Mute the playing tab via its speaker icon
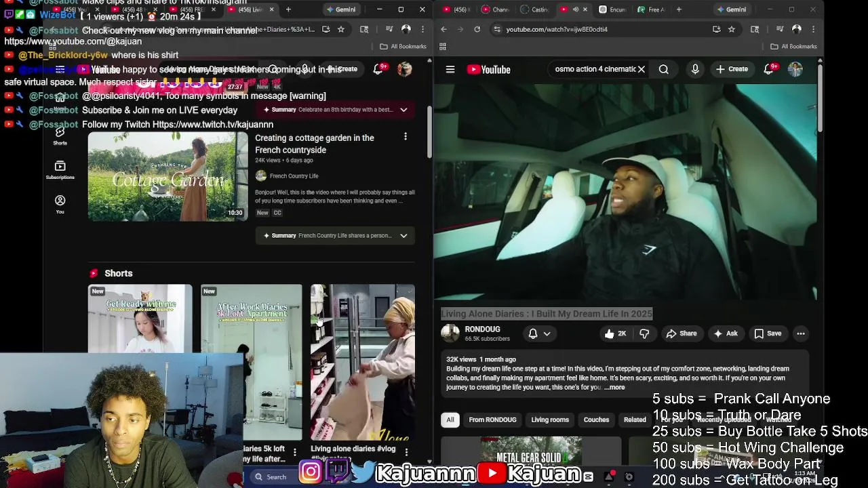868x488 pixels. pyautogui.click(x=575, y=9)
